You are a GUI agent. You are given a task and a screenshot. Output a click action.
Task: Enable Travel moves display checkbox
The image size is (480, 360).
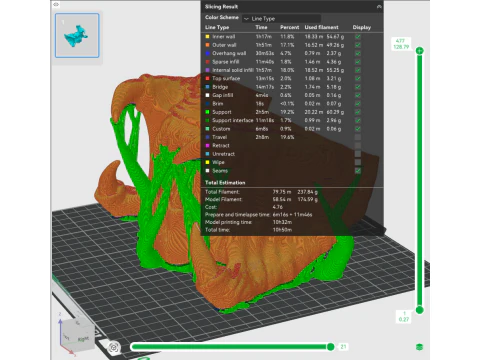point(358,137)
